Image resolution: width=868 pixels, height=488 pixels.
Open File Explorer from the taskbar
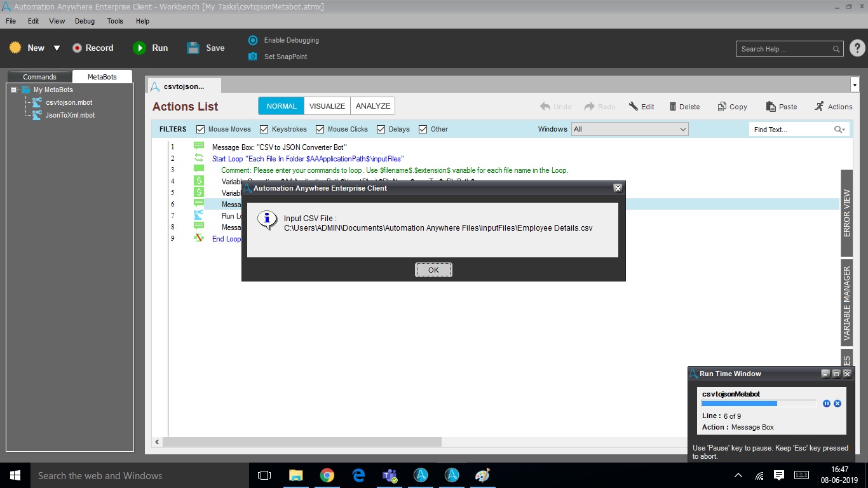[295, 475]
